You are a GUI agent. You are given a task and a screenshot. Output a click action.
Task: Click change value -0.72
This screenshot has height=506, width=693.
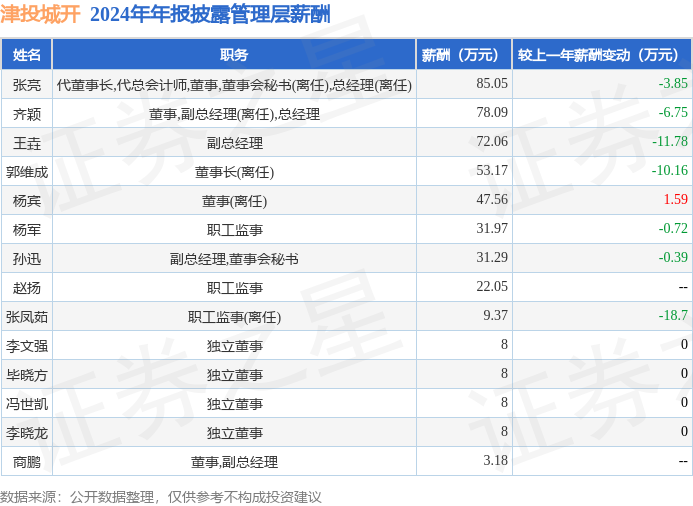673,228
